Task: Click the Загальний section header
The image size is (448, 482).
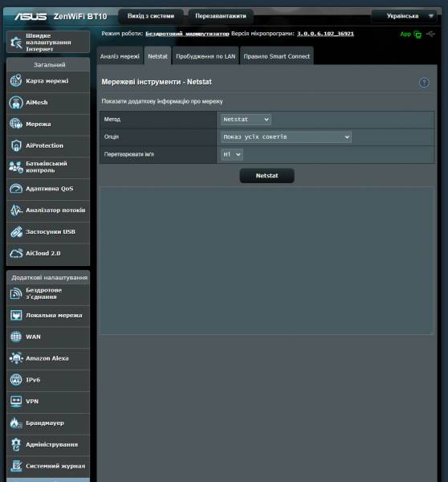Action: (x=48, y=65)
